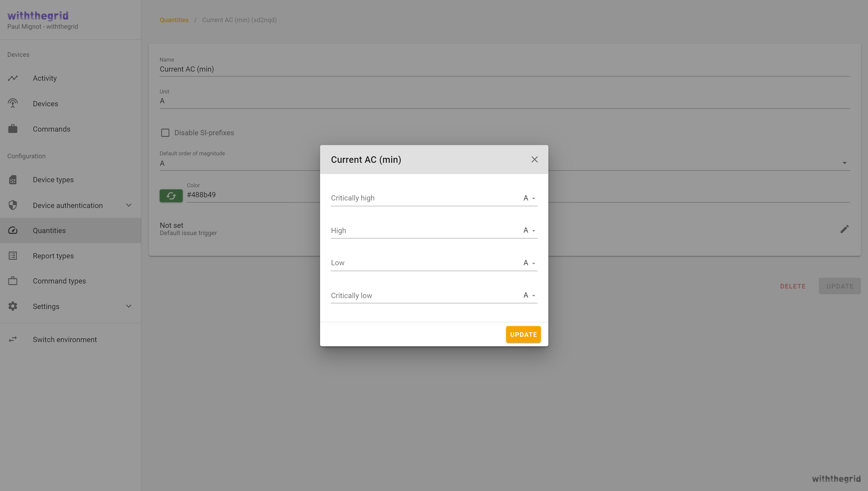Viewport: 868px width, 491px height.
Task: Click the Quantities breadcrumb link
Action: click(174, 20)
